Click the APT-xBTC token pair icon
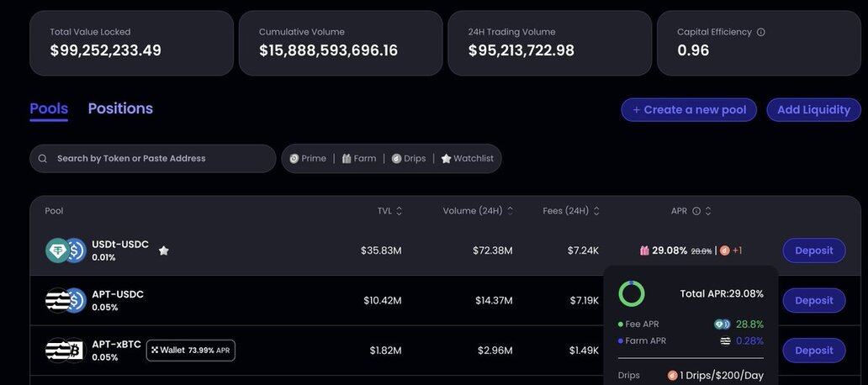This screenshot has height=385, width=868. pos(66,350)
